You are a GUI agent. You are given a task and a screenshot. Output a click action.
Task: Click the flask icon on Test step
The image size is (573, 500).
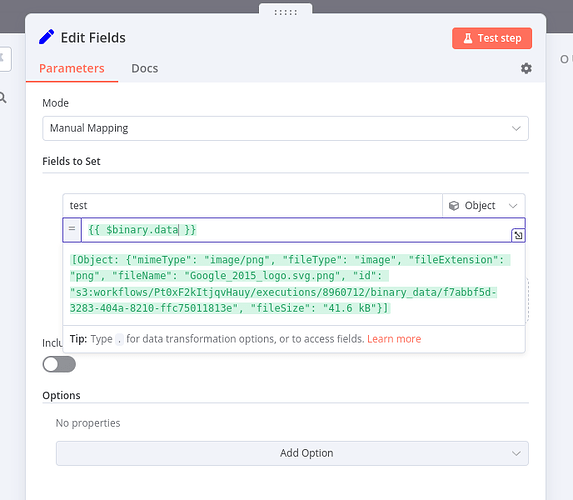(468, 38)
